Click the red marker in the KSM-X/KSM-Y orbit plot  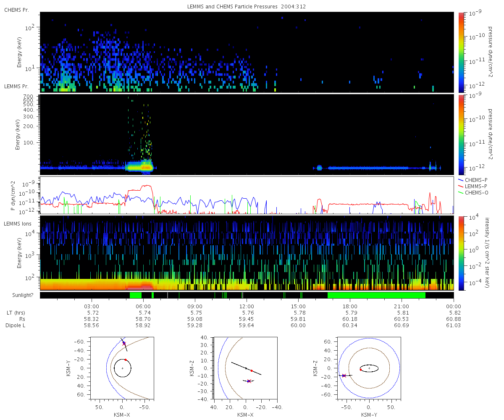[126, 360]
